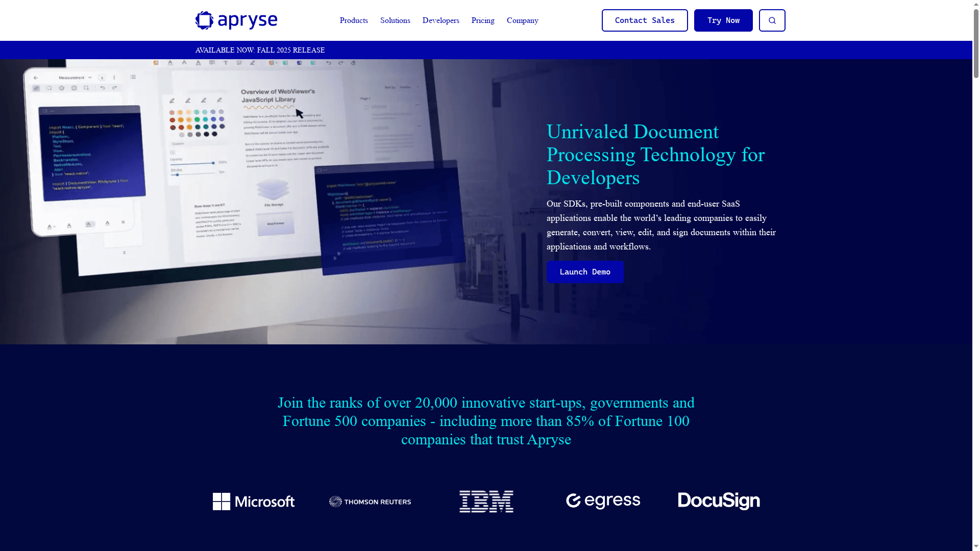Click the Pricing menu item
The image size is (980, 551).
coord(482,20)
